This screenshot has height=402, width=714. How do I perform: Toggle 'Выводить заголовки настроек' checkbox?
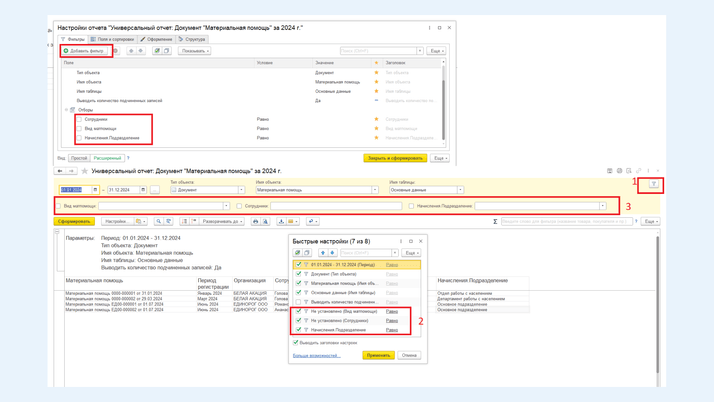(296, 342)
